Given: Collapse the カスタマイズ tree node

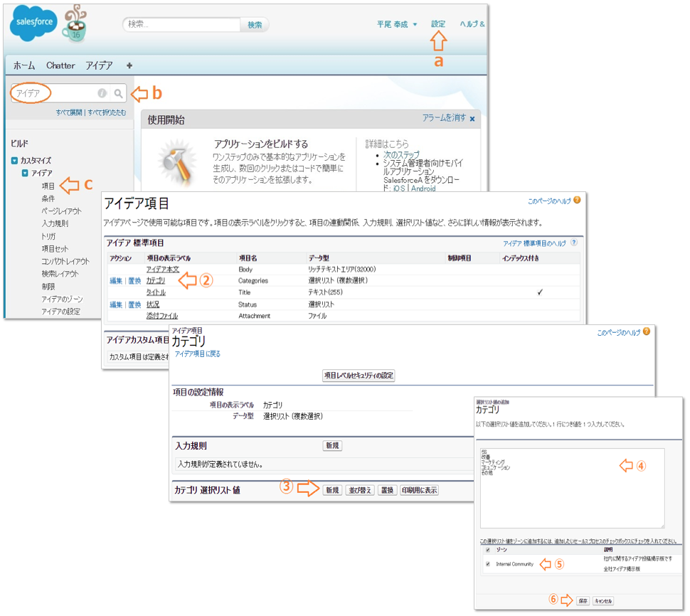Looking at the screenshot, I should tap(14, 161).
